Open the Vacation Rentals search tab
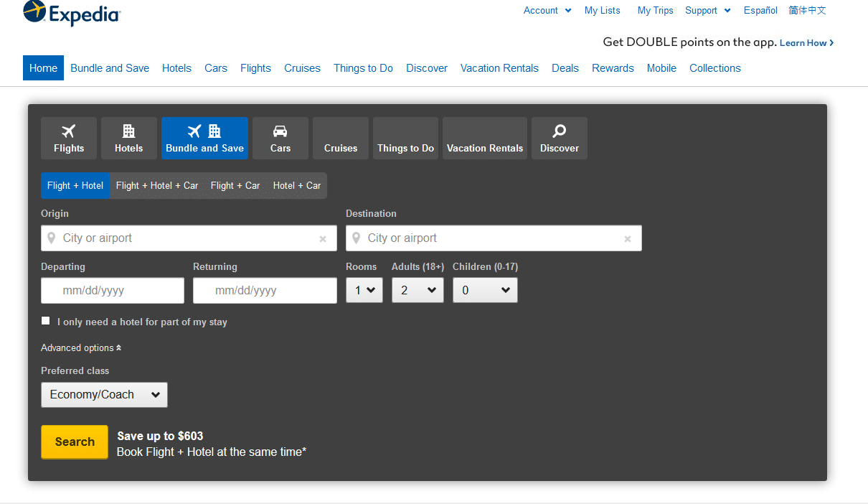Viewport: 868px width, 504px height. point(485,139)
